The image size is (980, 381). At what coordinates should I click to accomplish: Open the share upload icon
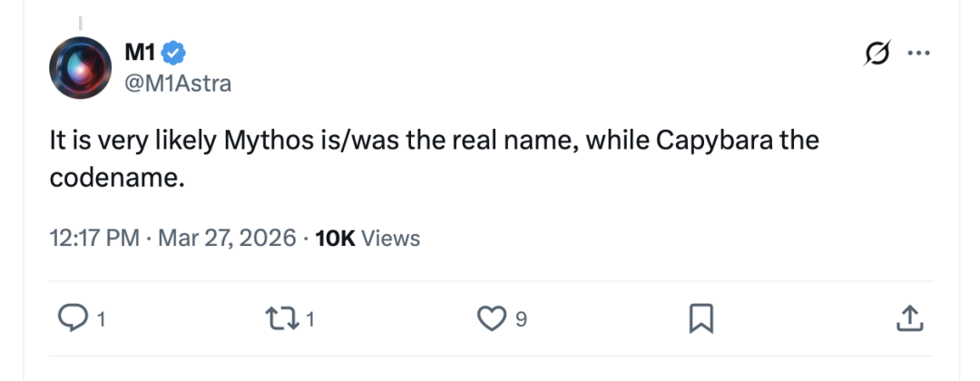point(910,317)
